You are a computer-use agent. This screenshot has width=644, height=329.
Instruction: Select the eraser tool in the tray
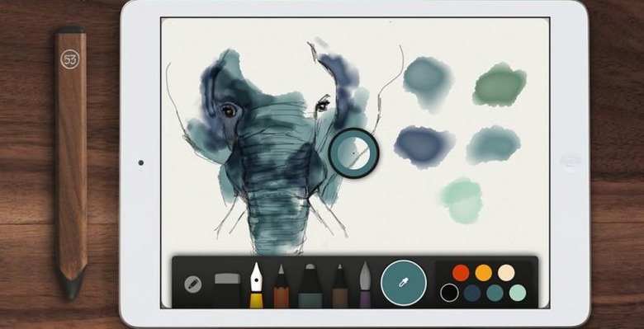(x=227, y=290)
